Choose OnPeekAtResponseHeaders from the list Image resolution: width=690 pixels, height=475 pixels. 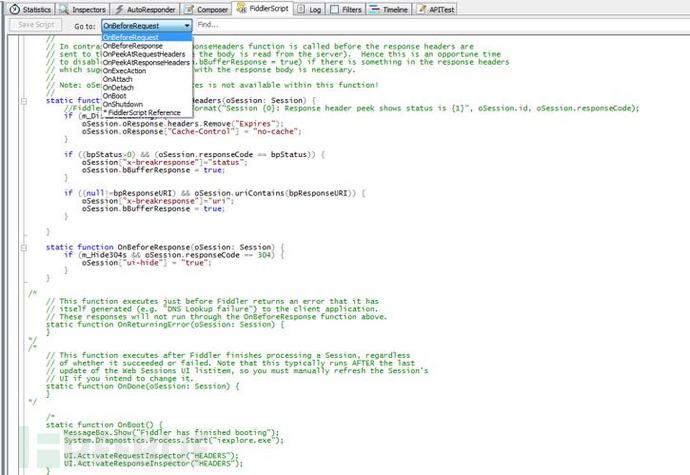[x=147, y=63]
